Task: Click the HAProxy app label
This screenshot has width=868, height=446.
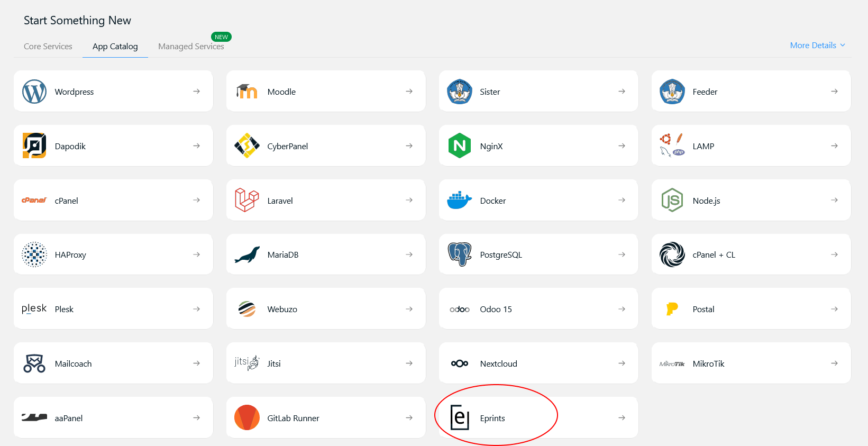Action: (x=70, y=255)
